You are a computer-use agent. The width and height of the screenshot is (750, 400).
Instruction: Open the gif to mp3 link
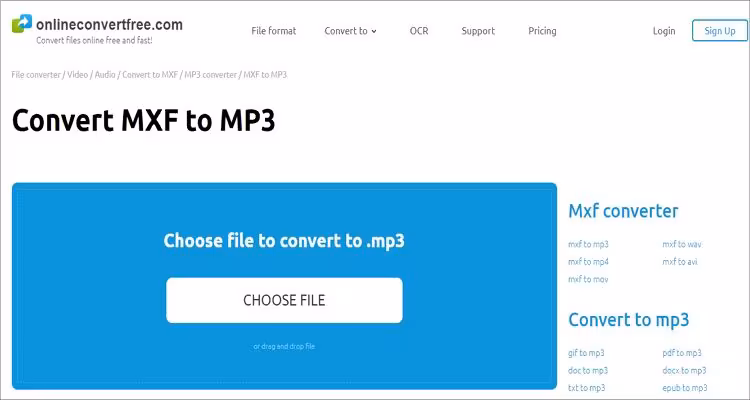tap(586, 353)
